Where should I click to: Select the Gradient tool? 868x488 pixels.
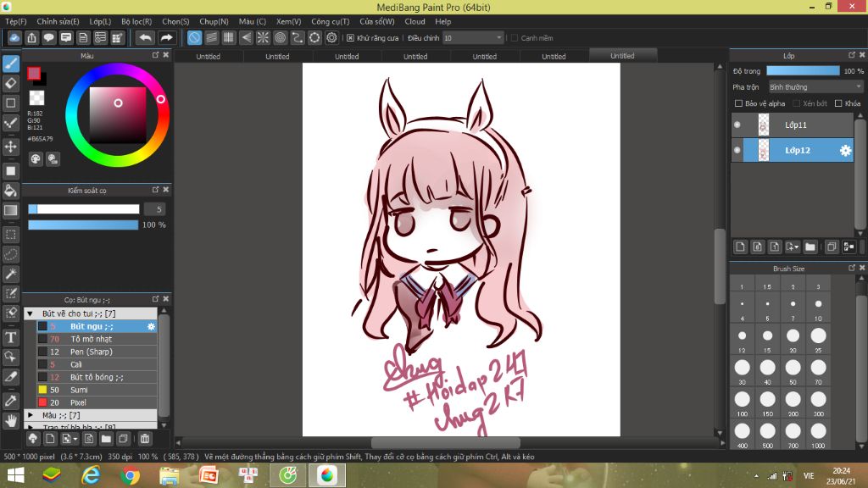(10, 210)
